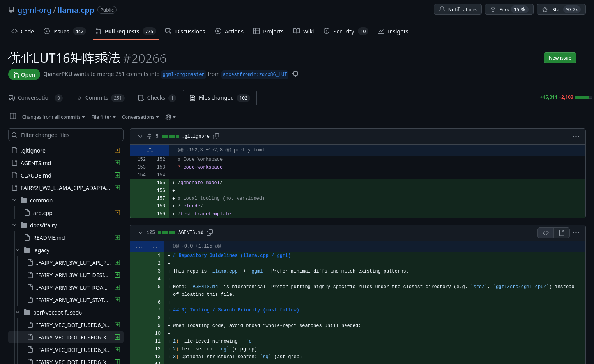Click the added status icon for FAIRY2I_W2_LLAMA_CPP_ADAPTA file
The height and width of the screenshot is (364, 594).
[117, 188]
